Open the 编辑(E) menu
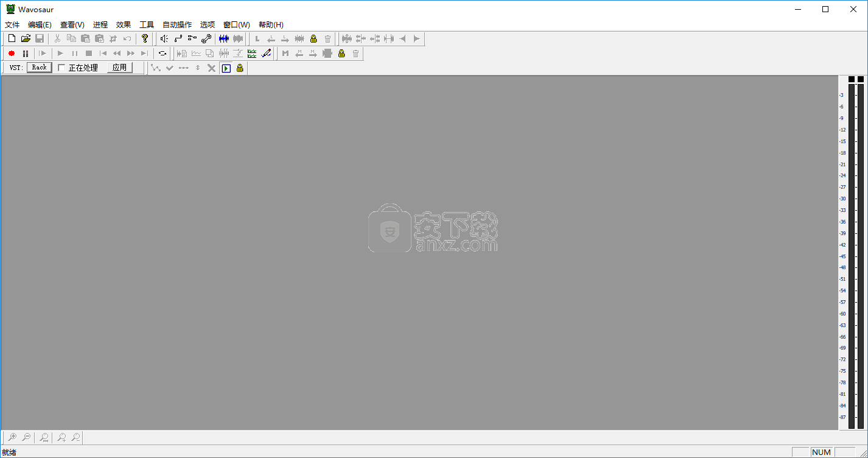 pyautogui.click(x=40, y=25)
